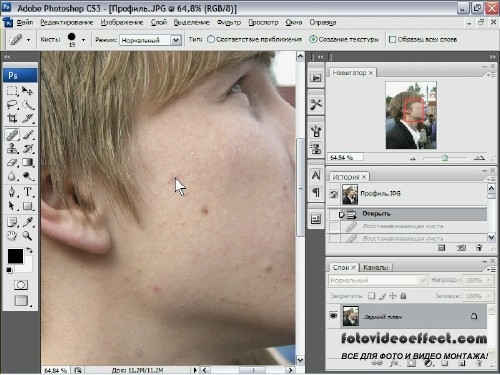The image size is (500, 375).
Task: Click the Navigator preview thumbnail
Action: click(x=411, y=115)
